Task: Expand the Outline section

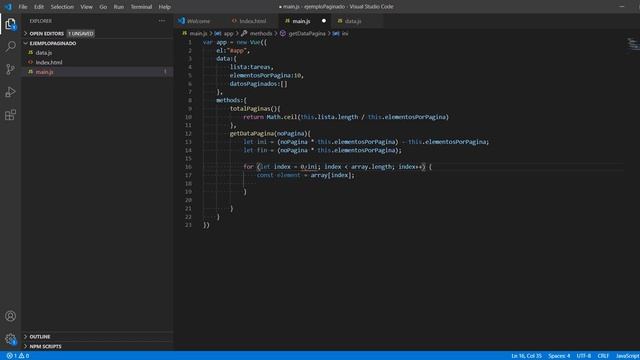Action: click(x=40, y=337)
